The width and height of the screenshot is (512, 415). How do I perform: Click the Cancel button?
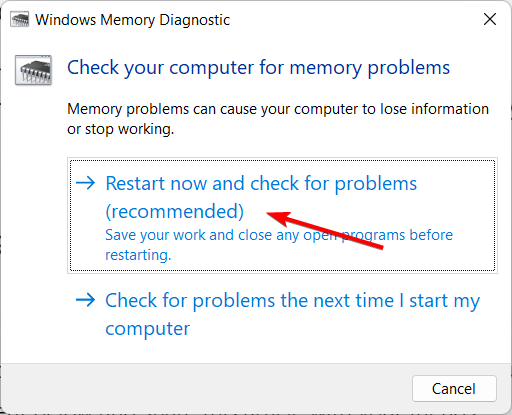[x=454, y=389]
